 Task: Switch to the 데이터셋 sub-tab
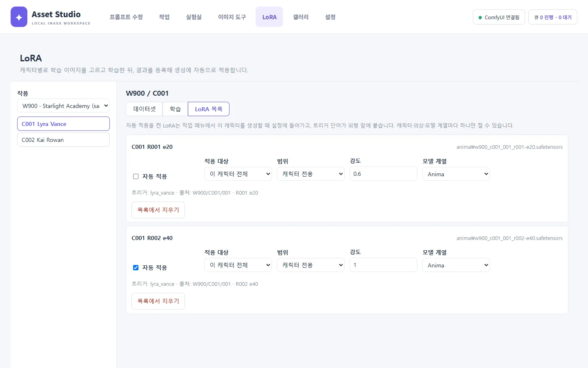pos(144,109)
